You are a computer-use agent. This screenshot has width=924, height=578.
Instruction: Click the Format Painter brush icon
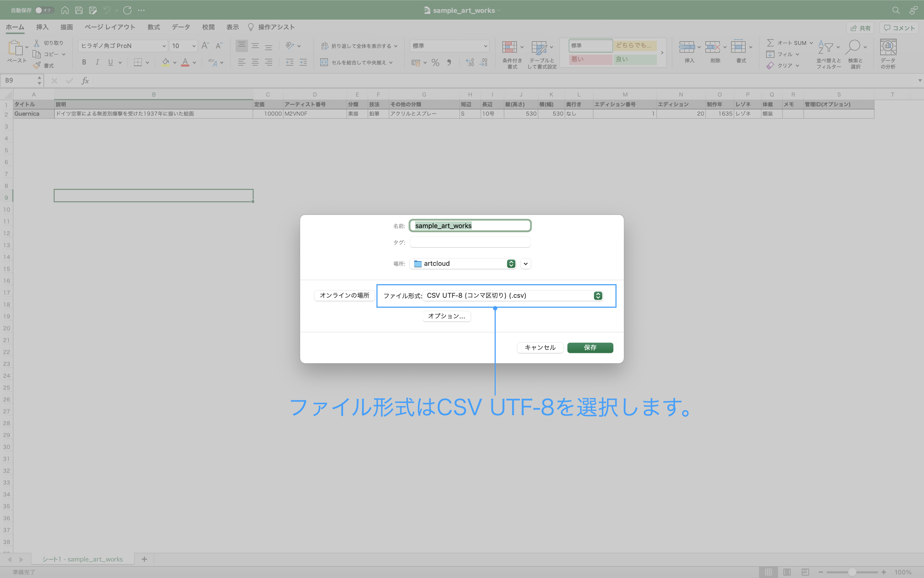click(x=37, y=65)
